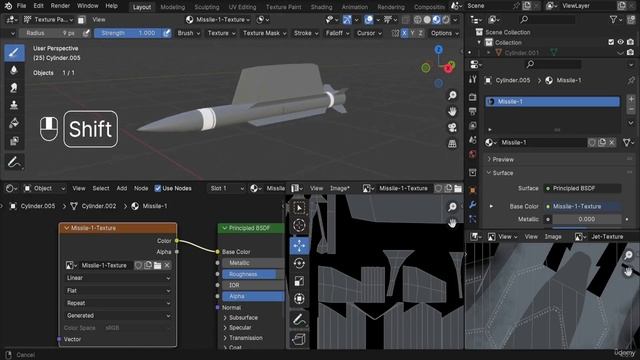
Task: Select the Soften tool in the viewport toolbar
Action: [14, 71]
